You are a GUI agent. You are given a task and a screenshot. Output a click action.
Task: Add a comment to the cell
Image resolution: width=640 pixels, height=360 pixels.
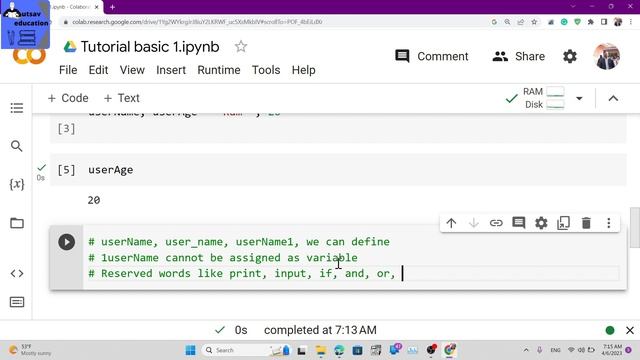(x=518, y=223)
